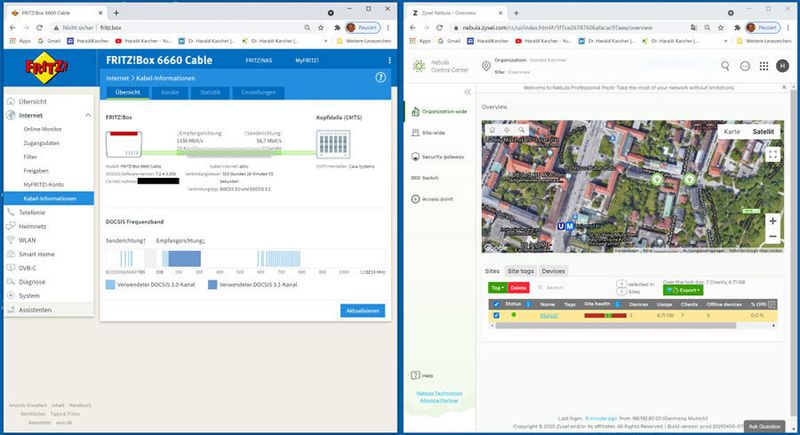Click the Aktualisieren button
The image size is (800, 435).
pos(363,311)
